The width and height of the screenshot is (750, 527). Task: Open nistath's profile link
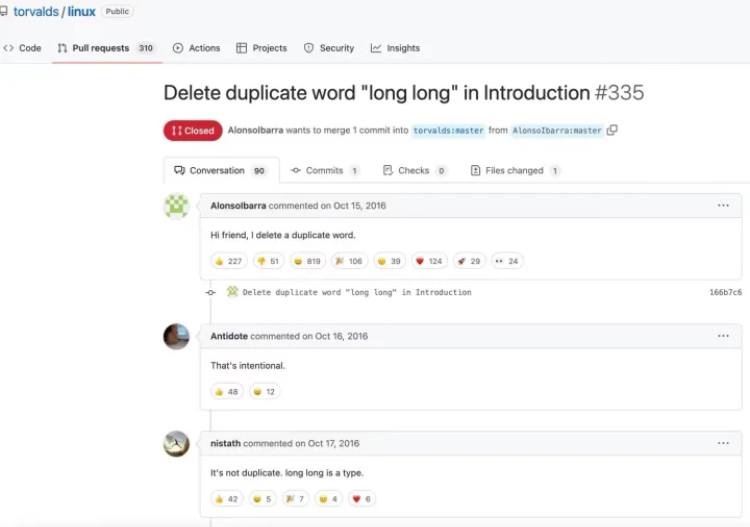pyautogui.click(x=225, y=443)
